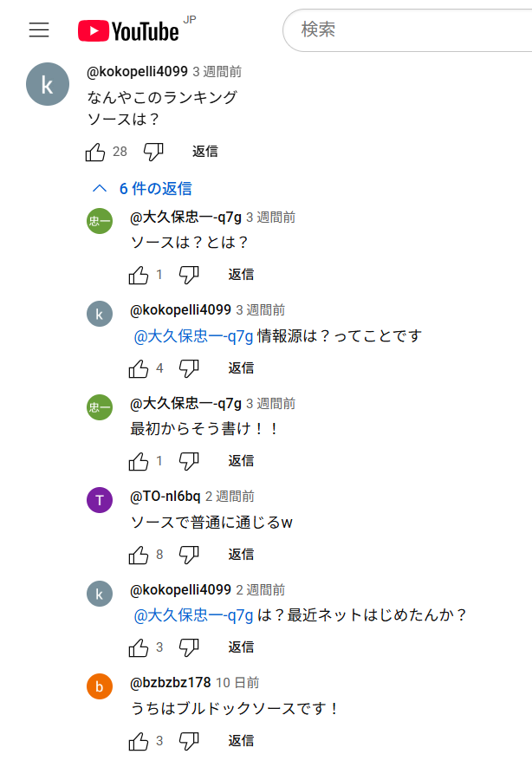Click the orange b avatar of @bzbzbz178

click(x=100, y=686)
